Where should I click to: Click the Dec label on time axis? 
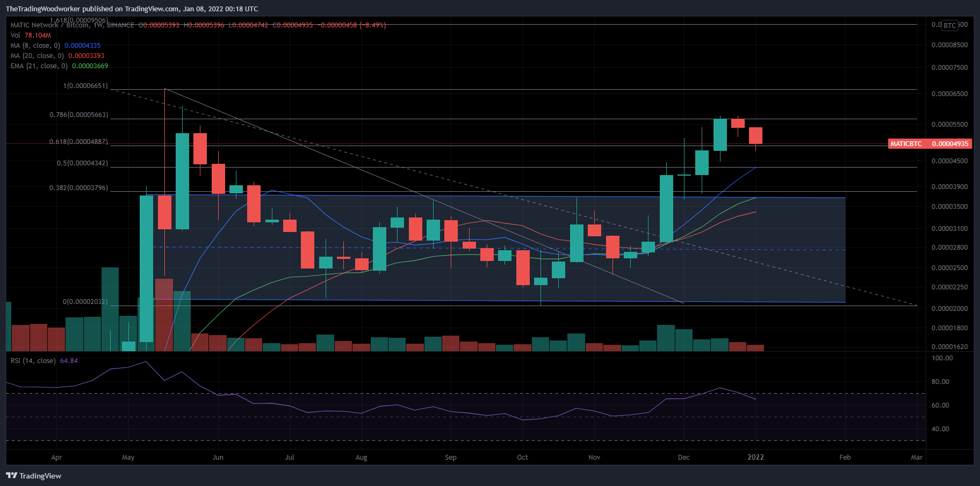click(683, 458)
